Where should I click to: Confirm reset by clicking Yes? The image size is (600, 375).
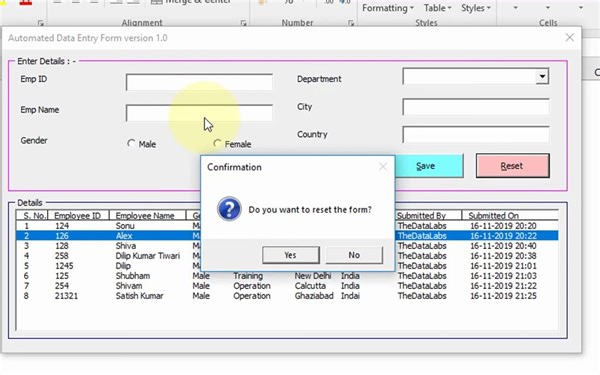pos(291,255)
